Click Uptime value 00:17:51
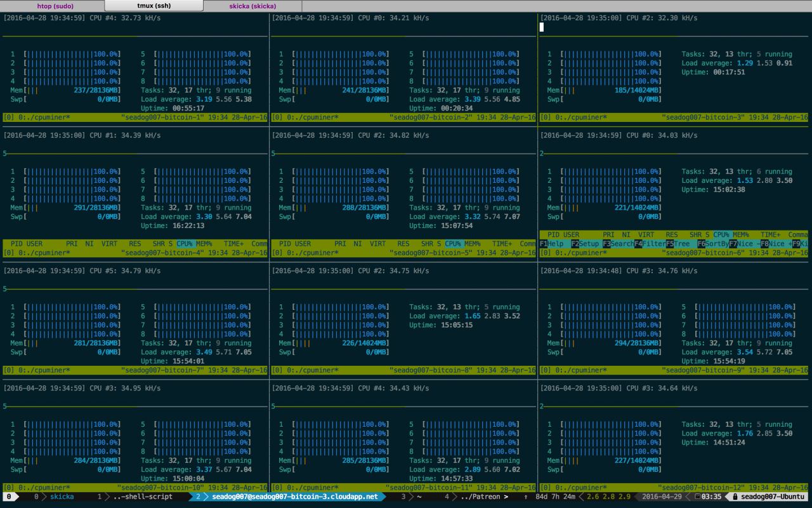 (x=729, y=72)
